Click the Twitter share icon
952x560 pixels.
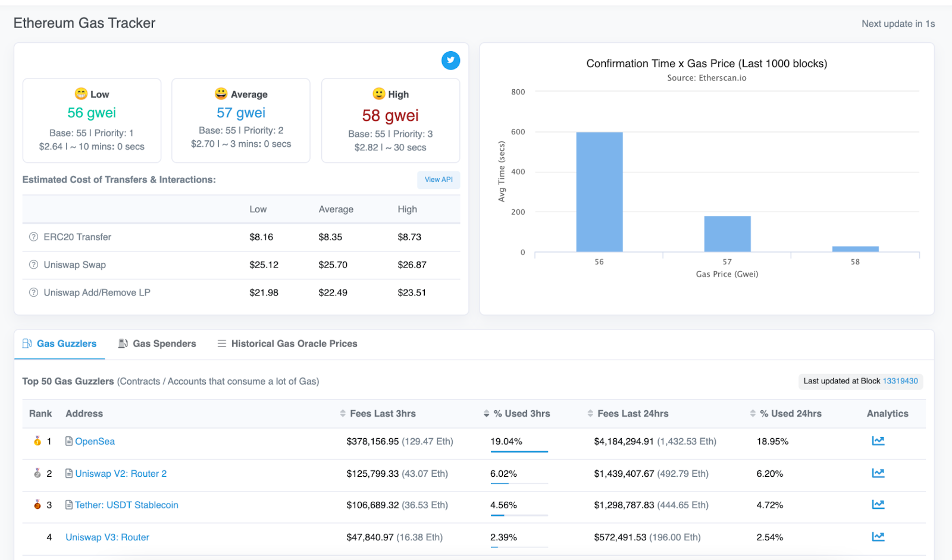pyautogui.click(x=450, y=60)
